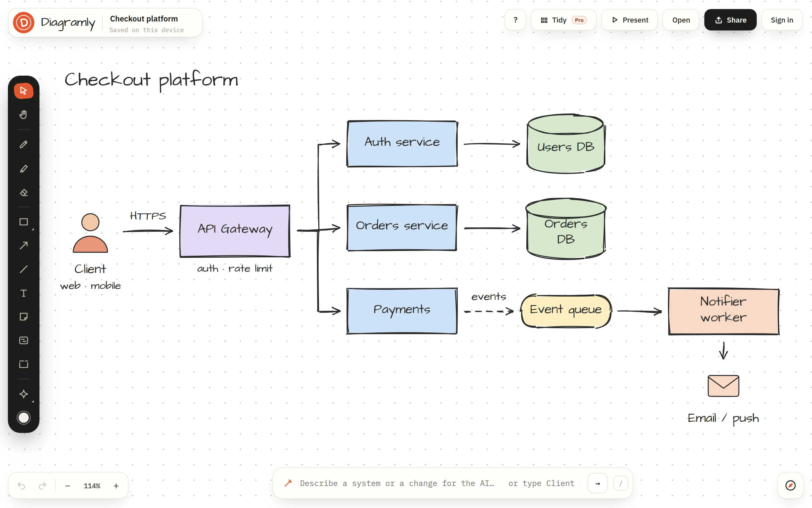Undo the last action
812x508 pixels.
coord(21,486)
